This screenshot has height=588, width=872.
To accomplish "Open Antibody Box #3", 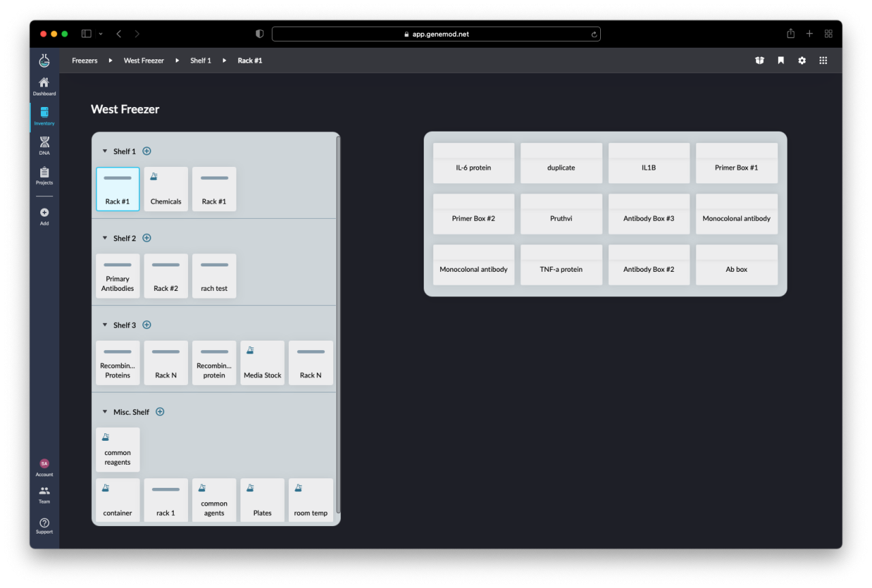I will pos(649,214).
